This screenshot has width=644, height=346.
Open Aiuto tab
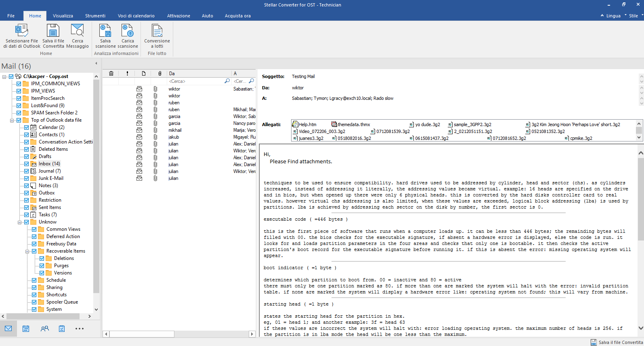pyautogui.click(x=207, y=16)
